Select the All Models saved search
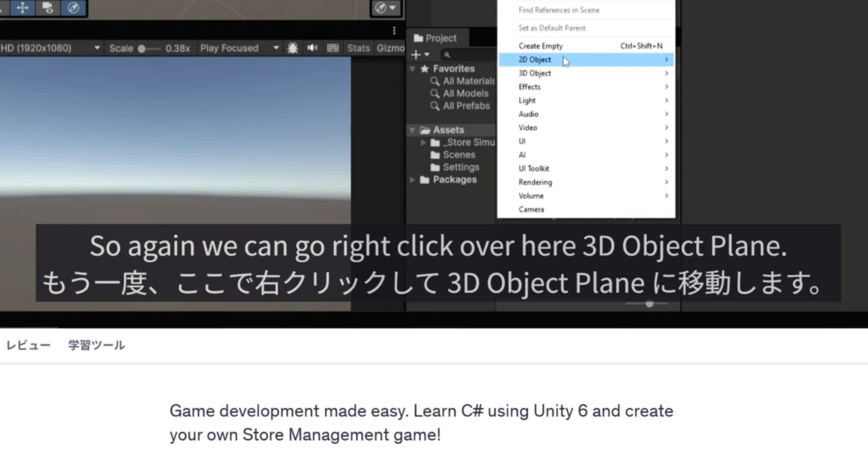Screen dimensions: 868x454 click(x=460, y=94)
